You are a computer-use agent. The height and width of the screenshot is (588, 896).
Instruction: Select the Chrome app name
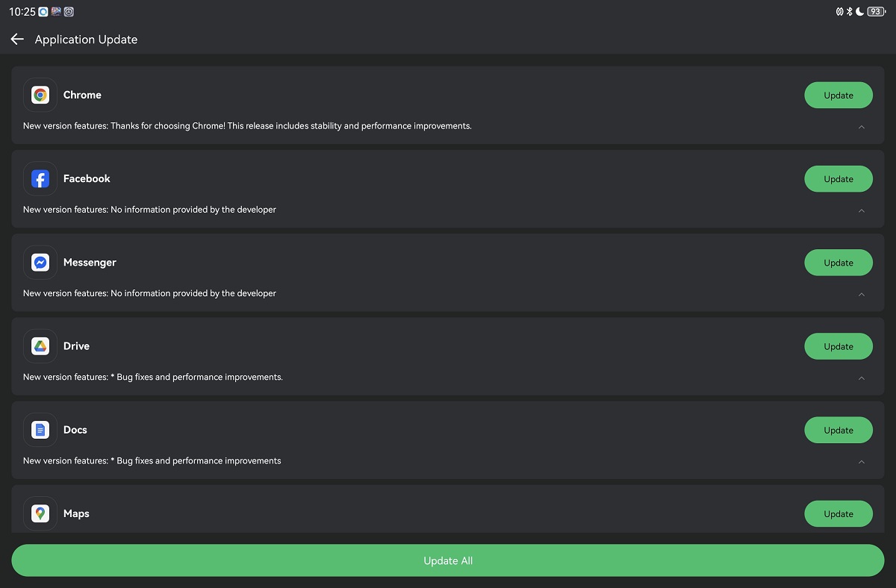pyautogui.click(x=82, y=95)
